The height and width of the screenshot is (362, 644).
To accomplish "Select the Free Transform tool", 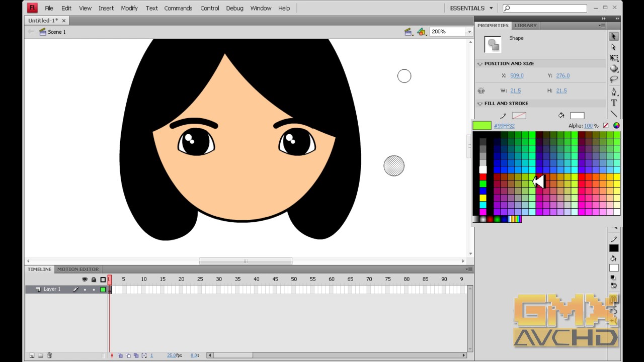I will pos(614,58).
